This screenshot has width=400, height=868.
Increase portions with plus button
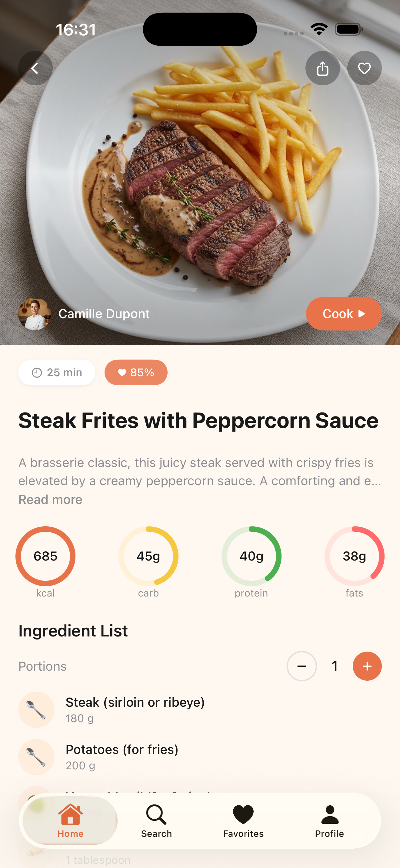367,666
